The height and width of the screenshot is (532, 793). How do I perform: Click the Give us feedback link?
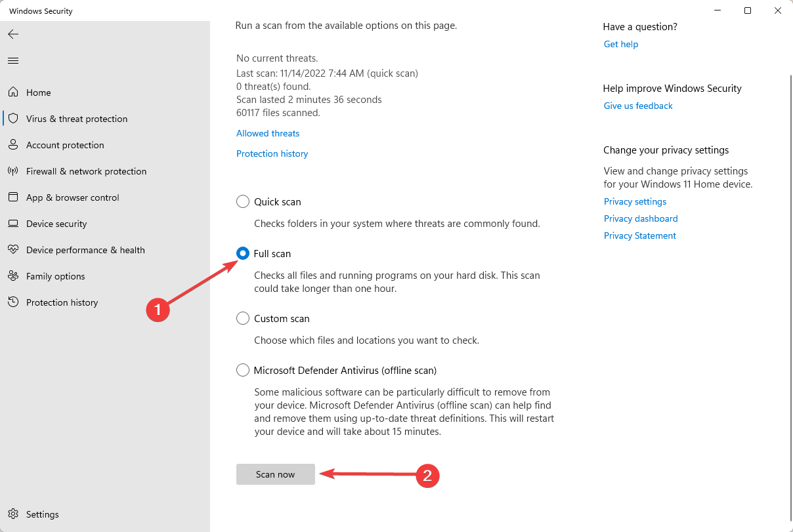pos(638,106)
